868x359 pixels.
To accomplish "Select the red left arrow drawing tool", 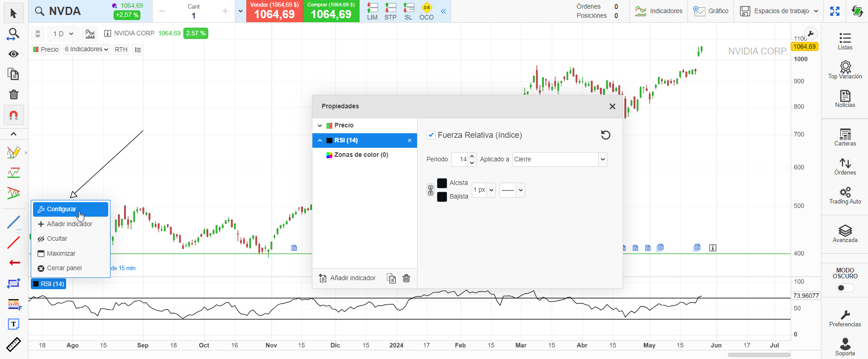I will tap(14, 263).
